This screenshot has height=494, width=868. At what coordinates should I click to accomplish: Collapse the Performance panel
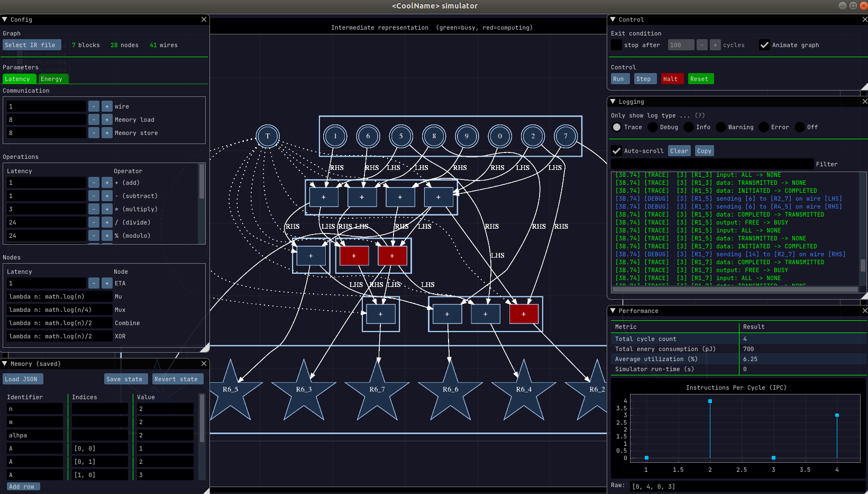point(613,311)
